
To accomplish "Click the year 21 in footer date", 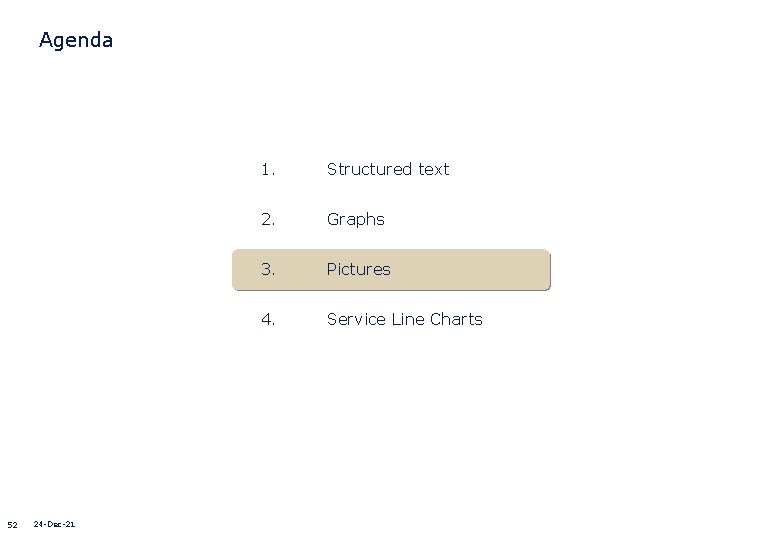I will 70,524.
